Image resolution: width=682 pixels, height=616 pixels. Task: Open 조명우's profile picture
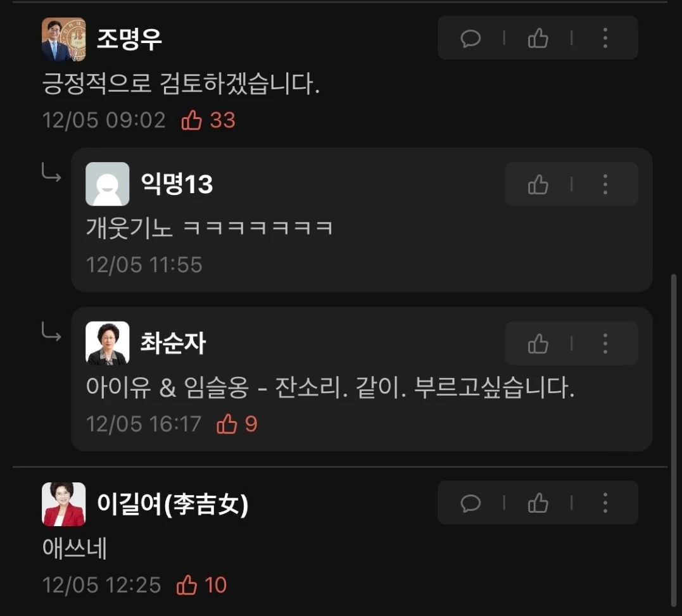[x=63, y=39]
